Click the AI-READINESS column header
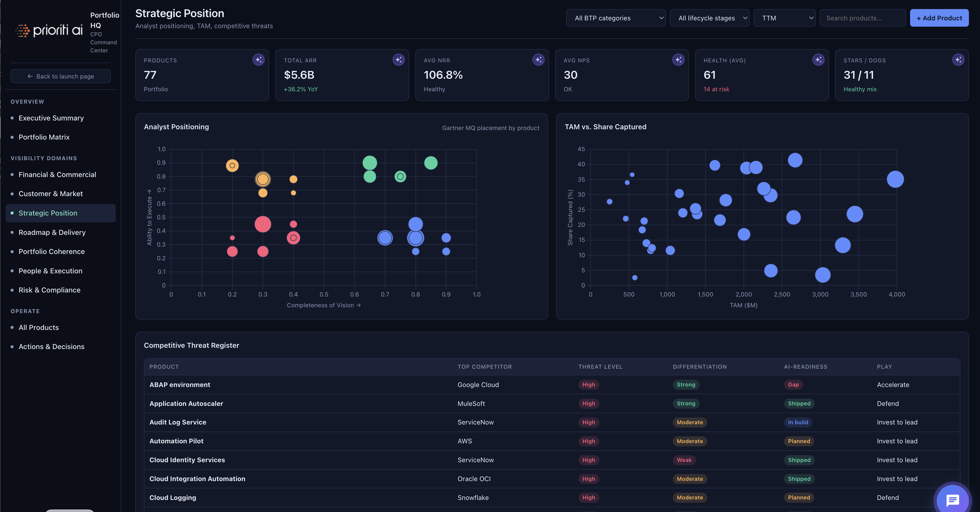The height and width of the screenshot is (512, 980). (x=805, y=367)
